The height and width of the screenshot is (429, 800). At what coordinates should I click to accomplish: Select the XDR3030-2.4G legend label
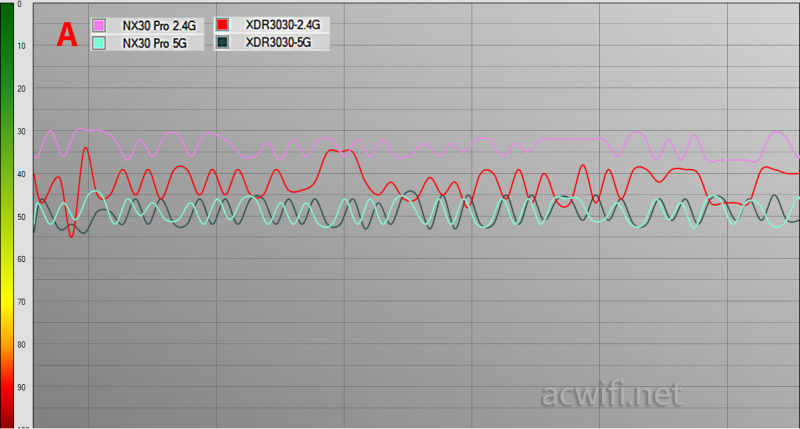tap(286, 24)
